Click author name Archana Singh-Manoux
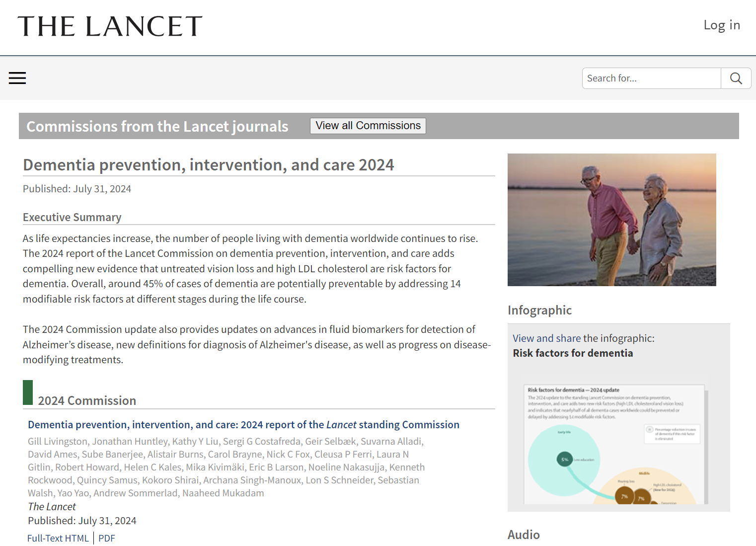Viewport: 756px width, 546px height. point(252,480)
